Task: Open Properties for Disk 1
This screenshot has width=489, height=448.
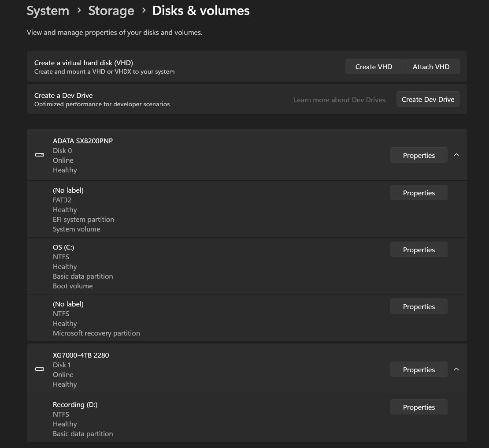Action: coord(419,370)
